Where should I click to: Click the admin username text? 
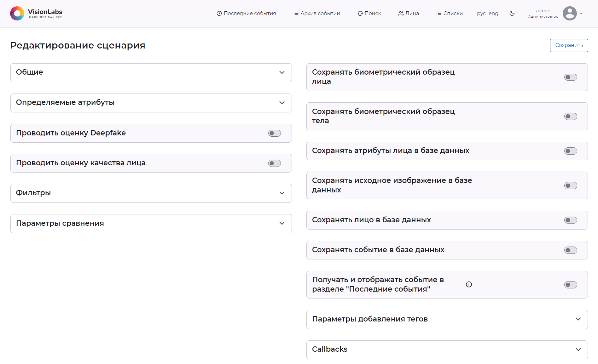click(x=543, y=11)
